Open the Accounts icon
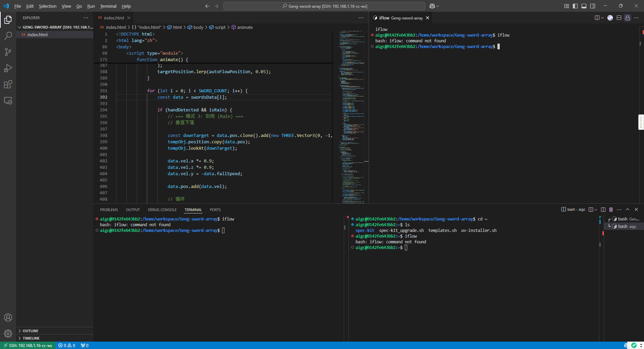The height and width of the screenshot is (349, 644). pos(8,317)
